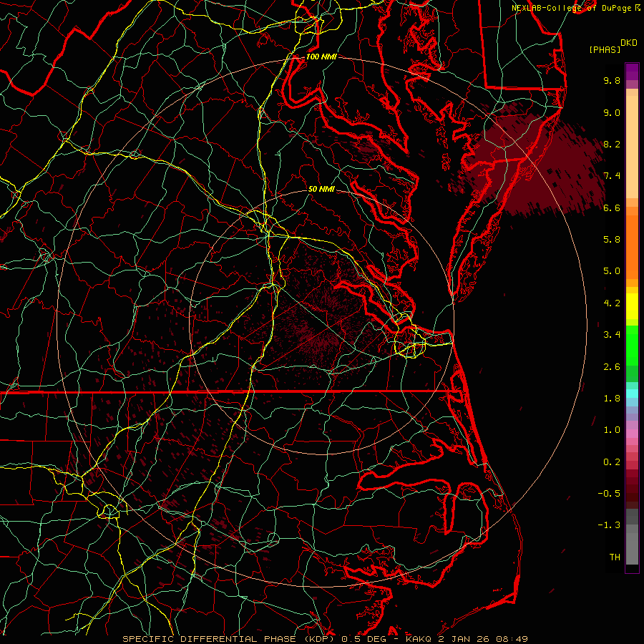Image resolution: width=644 pixels, height=644 pixels.
Task: Pick the pale peach color bar segment
Action: point(632,147)
